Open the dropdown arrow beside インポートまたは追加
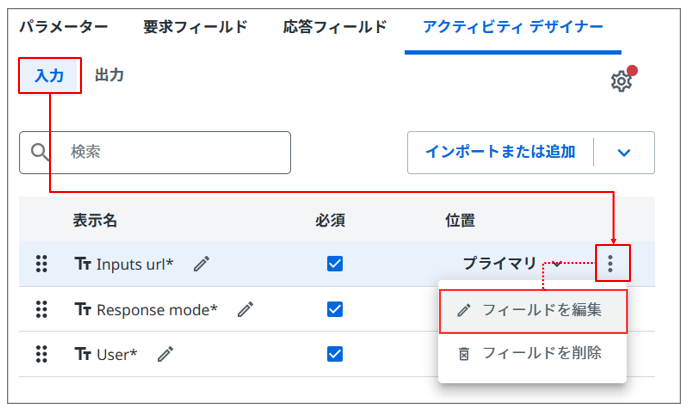Image resolution: width=688 pixels, height=410 pixels. [625, 153]
